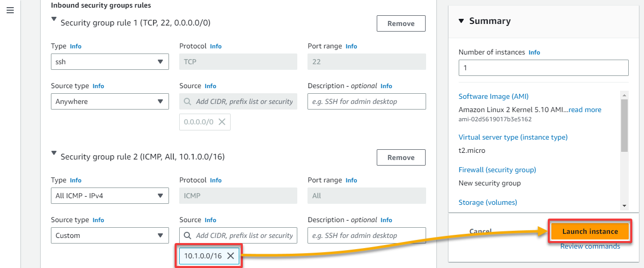
Task: Collapse the Summary panel
Action: (x=461, y=21)
